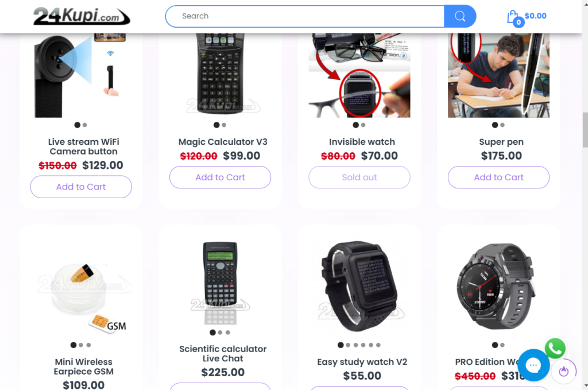
Task: Select third image dot for Mini Wireless Earpiece
Action: (x=88, y=345)
